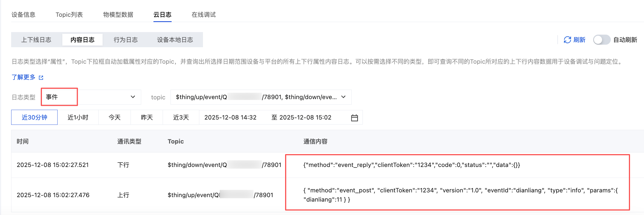Go to the 物模型数据 tab

pyautogui.click(x=118, y=15)
